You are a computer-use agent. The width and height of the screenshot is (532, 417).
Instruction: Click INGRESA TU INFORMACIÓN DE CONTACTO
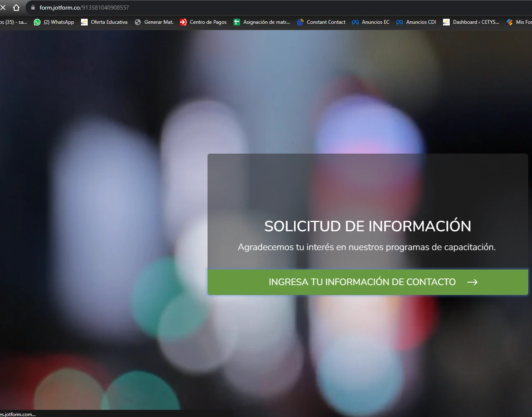362,282
